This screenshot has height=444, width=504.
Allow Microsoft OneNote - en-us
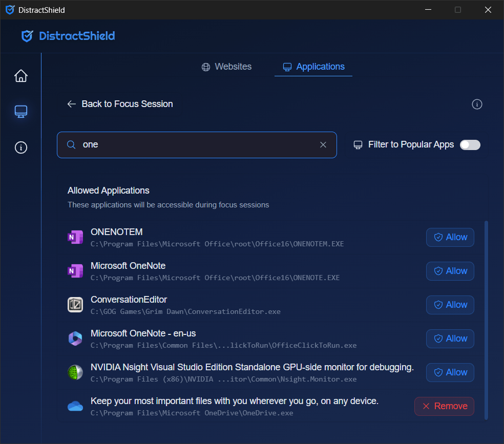pos(450,339)
